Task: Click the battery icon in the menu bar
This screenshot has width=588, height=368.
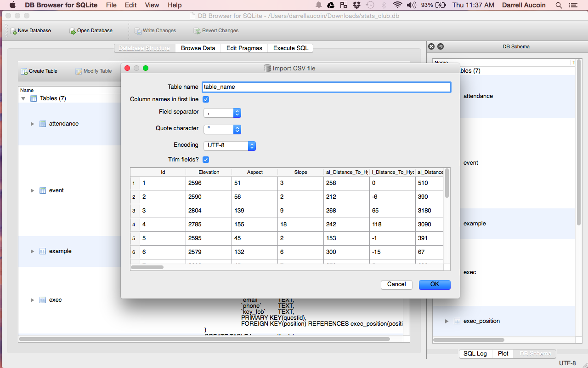Action: (441, 5)
